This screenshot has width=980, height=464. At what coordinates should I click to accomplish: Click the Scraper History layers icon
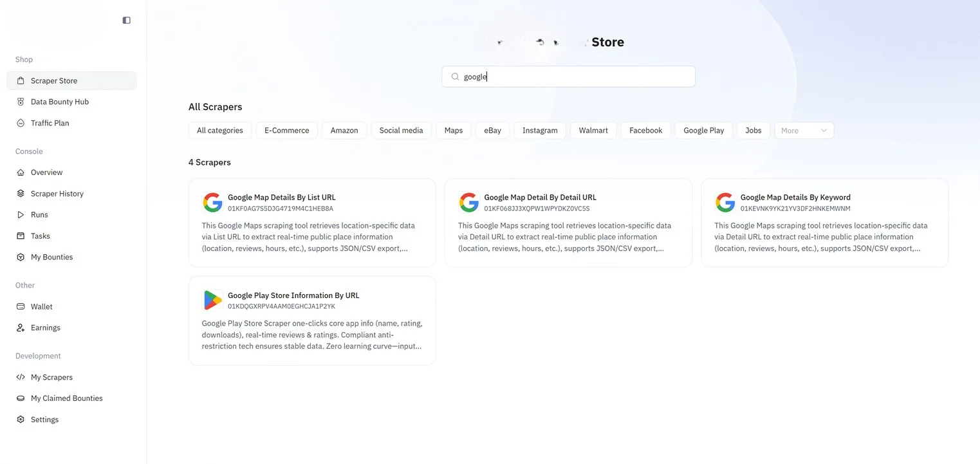(21, 194)
